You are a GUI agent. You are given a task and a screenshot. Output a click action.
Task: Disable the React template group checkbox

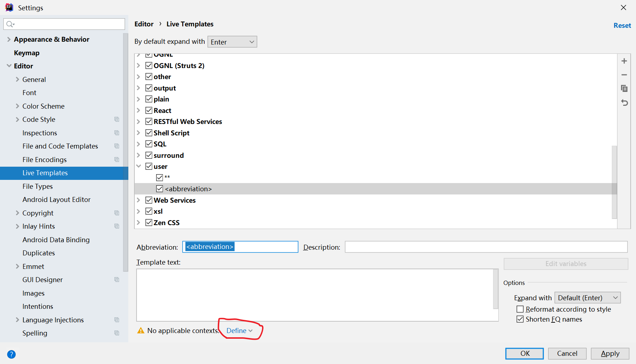149,110
